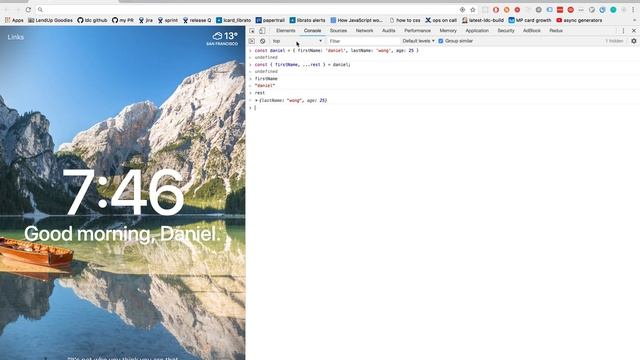Open the Network tab

tap(364, 31)
